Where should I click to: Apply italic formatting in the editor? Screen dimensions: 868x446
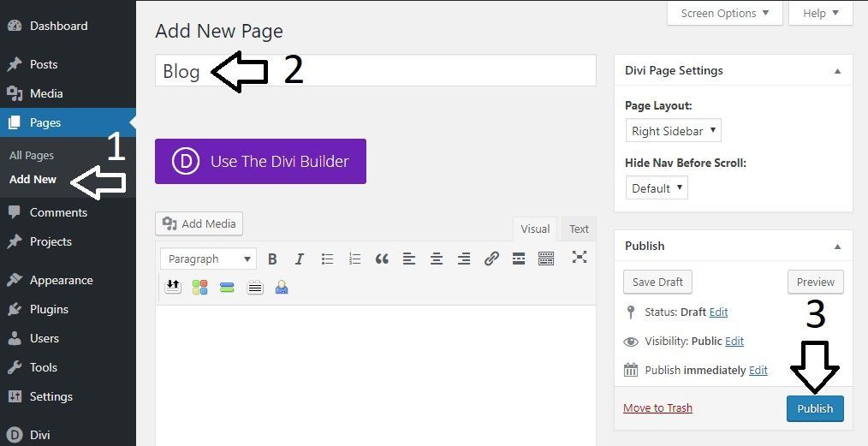300,259
